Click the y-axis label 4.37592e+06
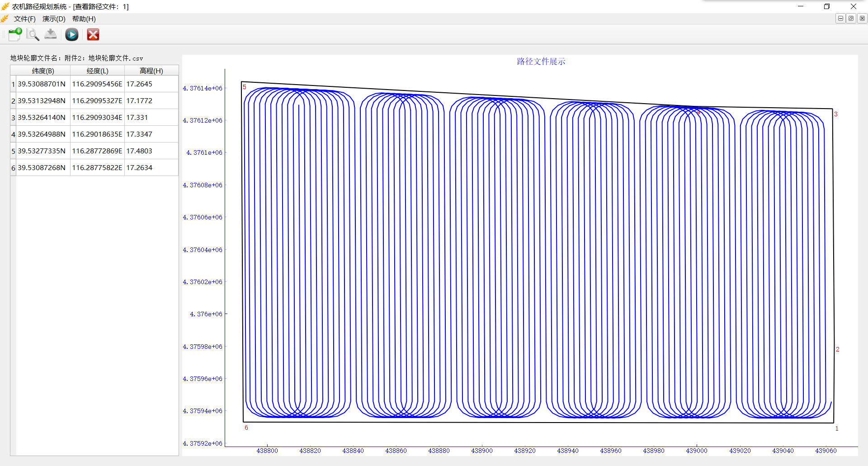The width and height of the screenshot is (868, 466). [203, 443]
